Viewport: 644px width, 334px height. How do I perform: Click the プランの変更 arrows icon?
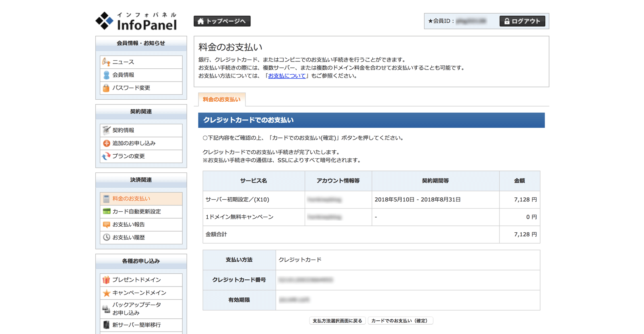106,156
